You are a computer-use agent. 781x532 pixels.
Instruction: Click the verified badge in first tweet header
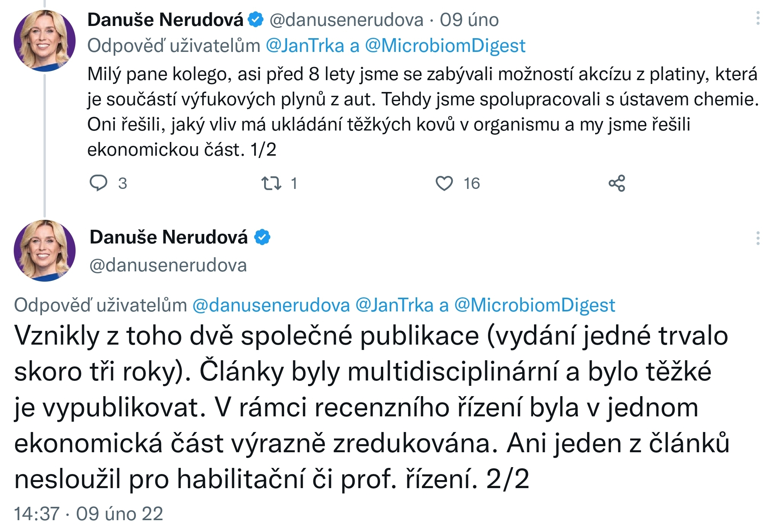click(x=256, y=19)
